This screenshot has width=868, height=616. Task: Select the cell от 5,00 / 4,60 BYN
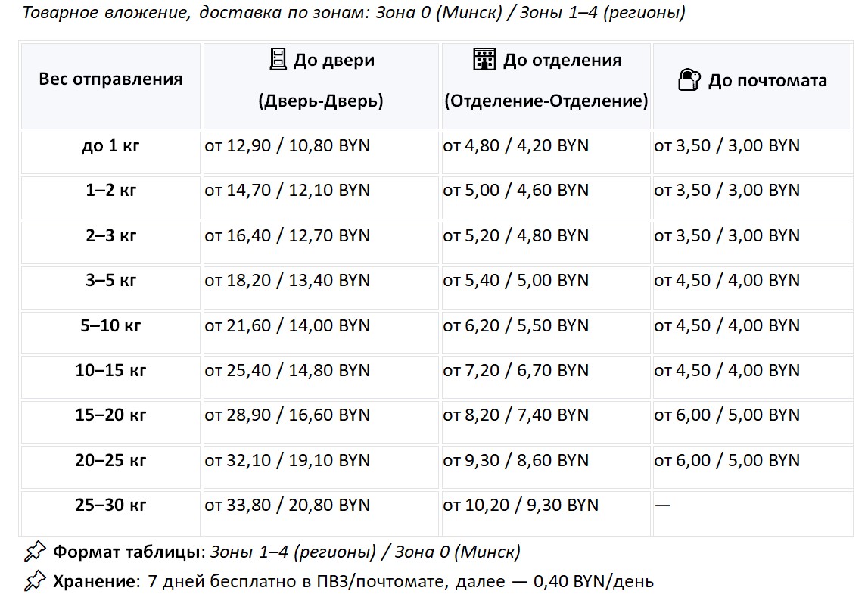(x=546, y=198)
